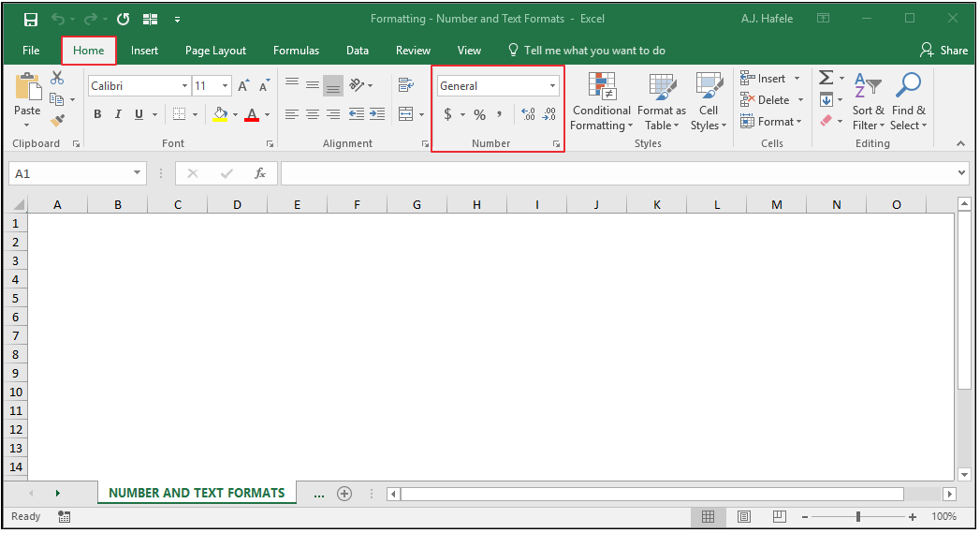The height and width of the screenshot is (533, 980).
Task: Click the Fill down arrow icon
Action: (826, 99)
